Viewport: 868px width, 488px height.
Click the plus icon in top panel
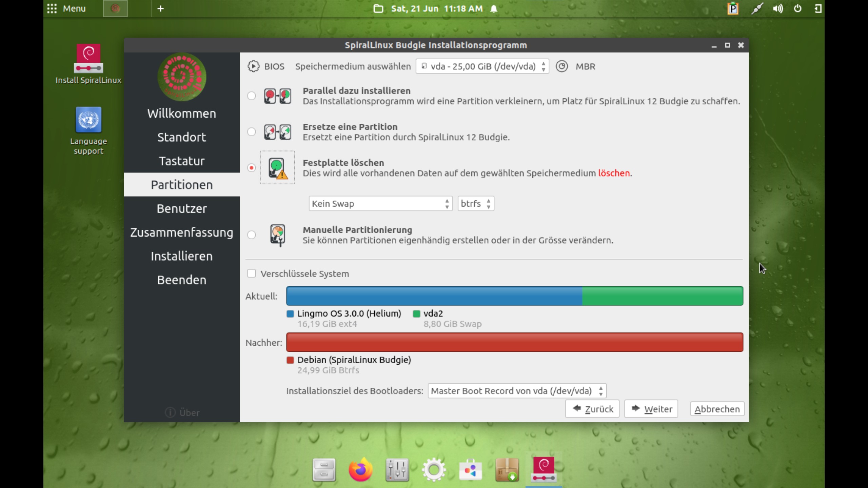(x=161, y=8)
